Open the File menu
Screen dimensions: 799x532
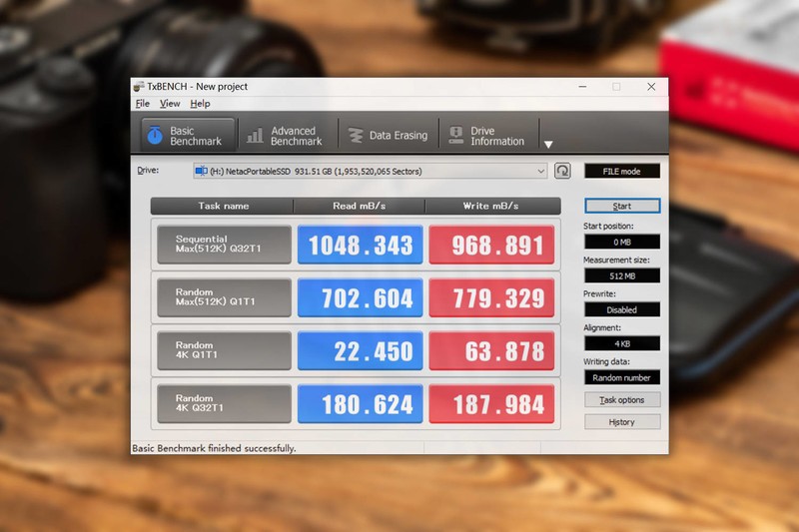pyautogui.click(x=142, y=104)
